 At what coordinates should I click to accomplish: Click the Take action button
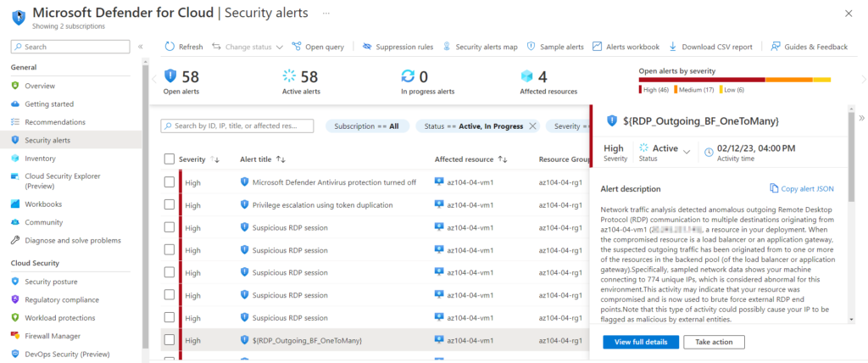point(714,343)
